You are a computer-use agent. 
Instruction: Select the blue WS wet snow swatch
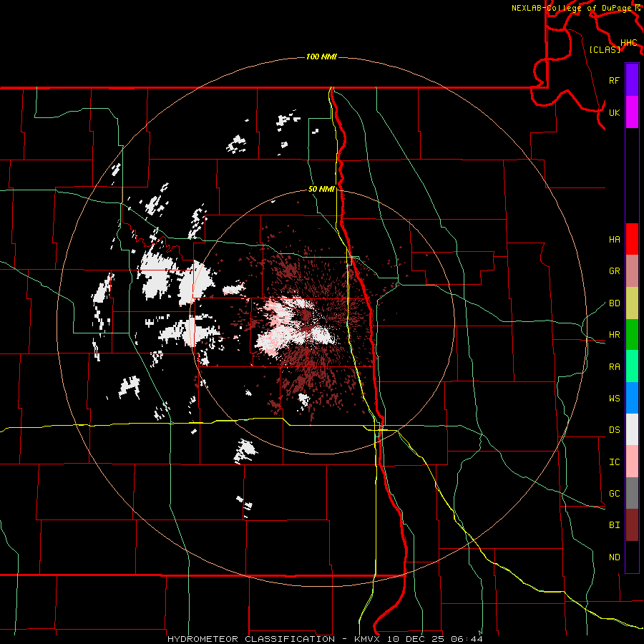pyautogui.click(x=632, y=398)
